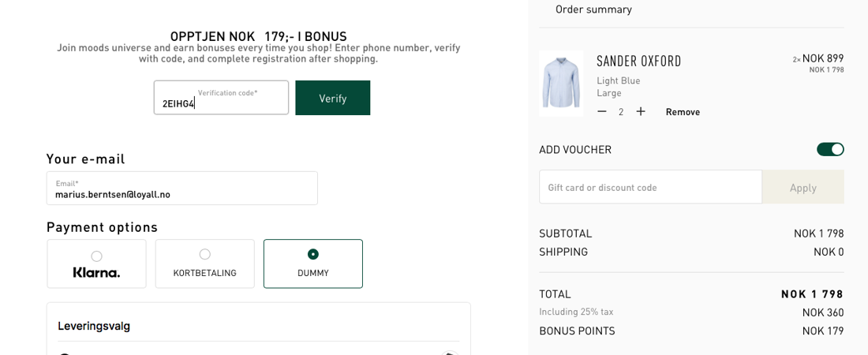Decrease Sander Oxford quantity with minus icon
The height and width of the screenshot is (355, 868).
(602, 112)
